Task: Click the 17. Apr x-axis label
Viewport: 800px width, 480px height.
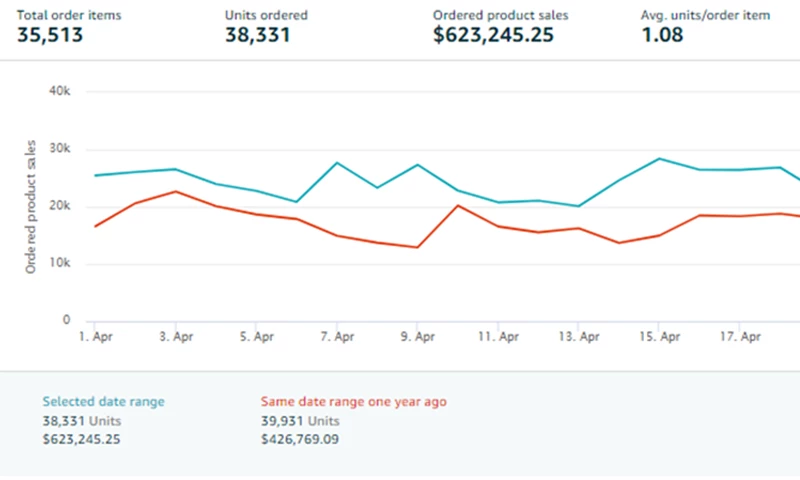Action: (741, 338)
